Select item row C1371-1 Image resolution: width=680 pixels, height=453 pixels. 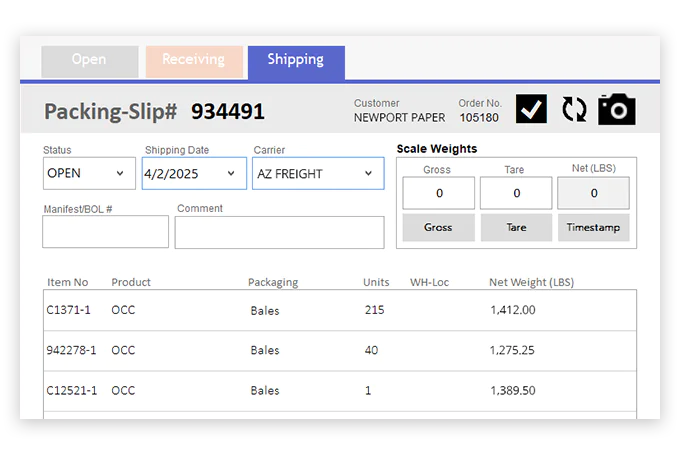click(340, 310)
